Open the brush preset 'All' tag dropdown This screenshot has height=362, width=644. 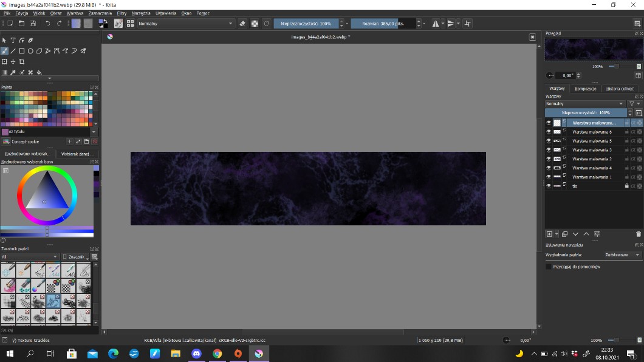pos(30,257)
